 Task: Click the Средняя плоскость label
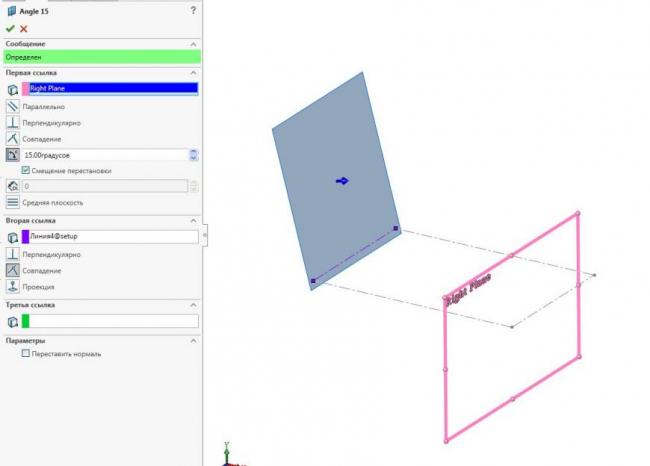click(53, 202)
